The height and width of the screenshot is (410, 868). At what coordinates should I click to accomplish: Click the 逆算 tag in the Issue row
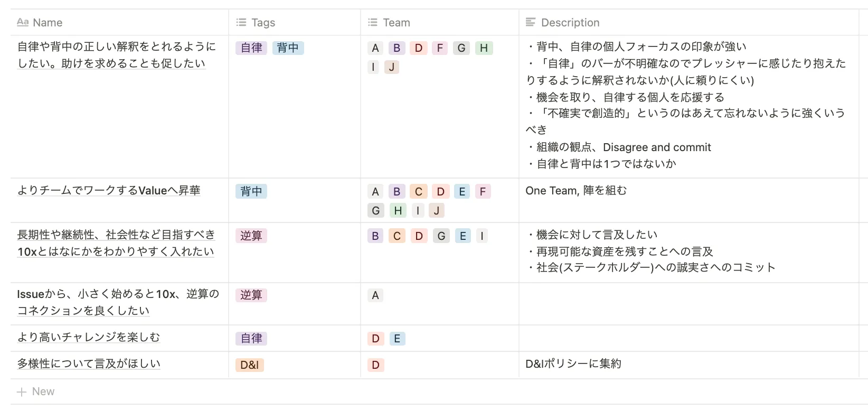coord(251,295)
